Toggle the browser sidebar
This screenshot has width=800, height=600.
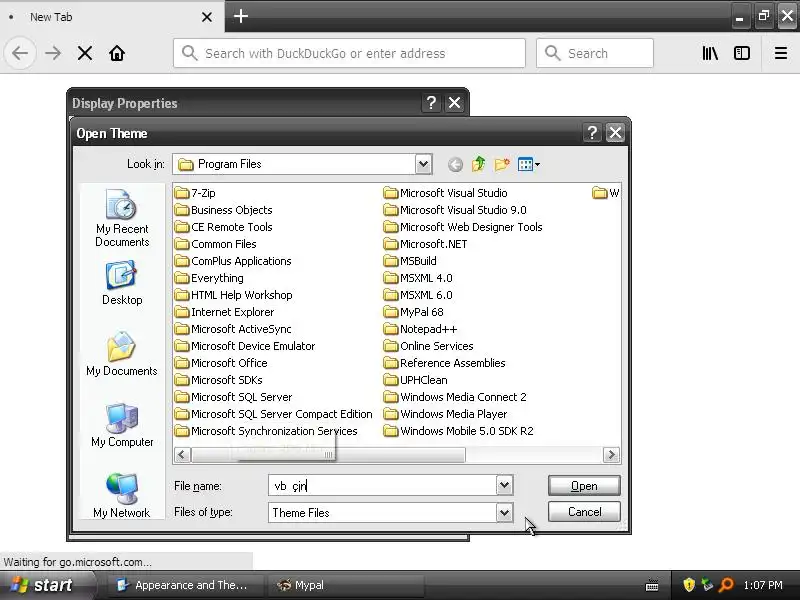[x=742, y=53]
